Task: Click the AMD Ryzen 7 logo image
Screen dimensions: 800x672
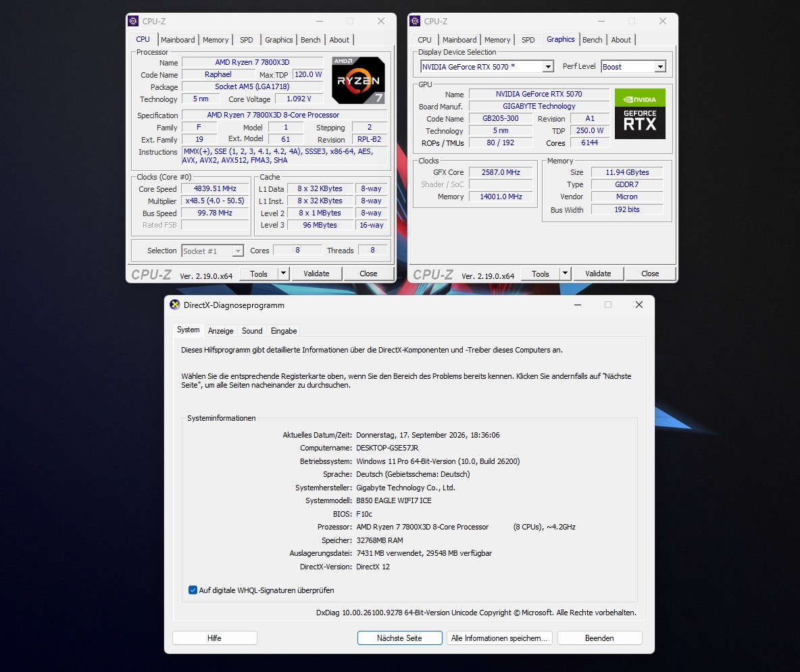Action: (x=358, y=80)
